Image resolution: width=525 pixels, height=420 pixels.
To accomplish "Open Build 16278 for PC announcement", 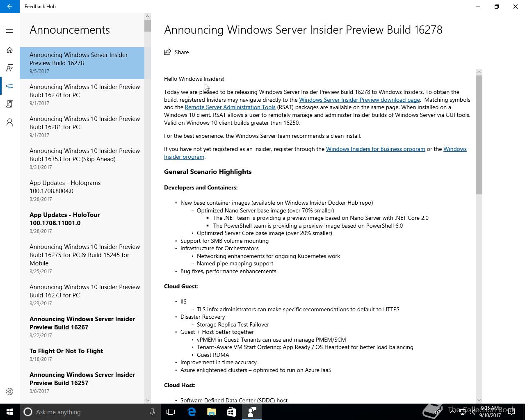I will pyautogui.click(x=82, y=95).
